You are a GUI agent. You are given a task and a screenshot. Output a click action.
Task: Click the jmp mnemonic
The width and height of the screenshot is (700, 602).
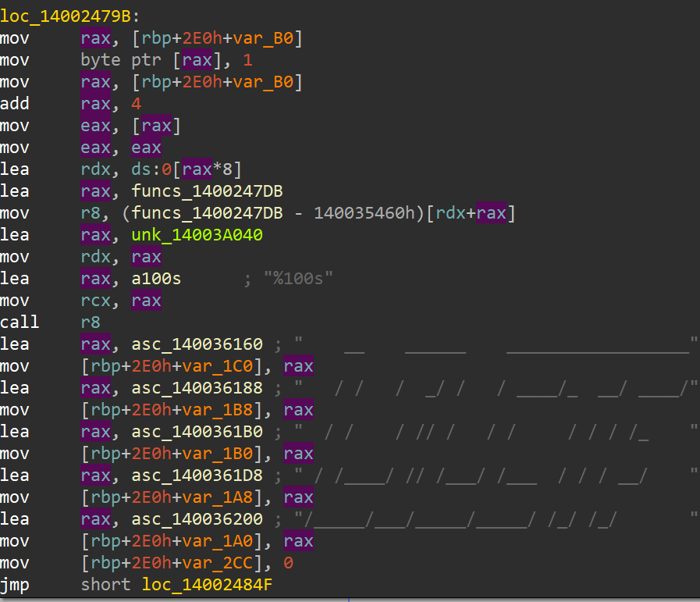15,584
